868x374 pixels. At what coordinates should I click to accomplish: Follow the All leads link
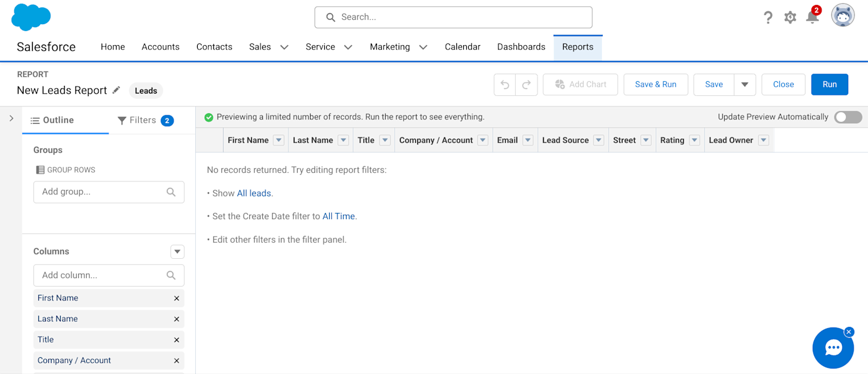click(x=254, y=193)
